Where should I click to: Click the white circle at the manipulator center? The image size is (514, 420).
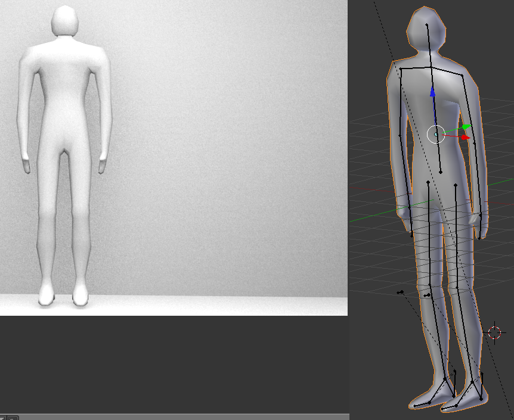point(436,134)
